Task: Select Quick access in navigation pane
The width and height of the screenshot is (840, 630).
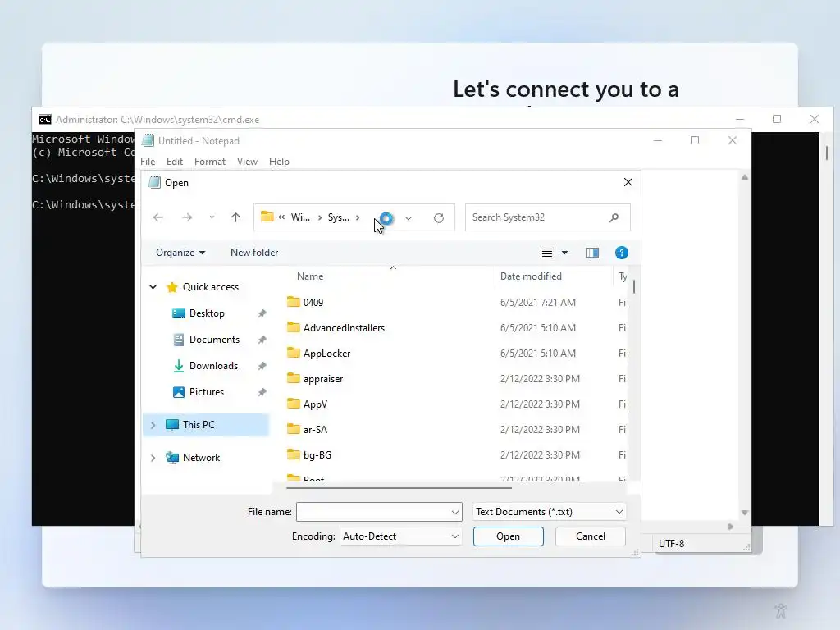Action: coord(211,287)
